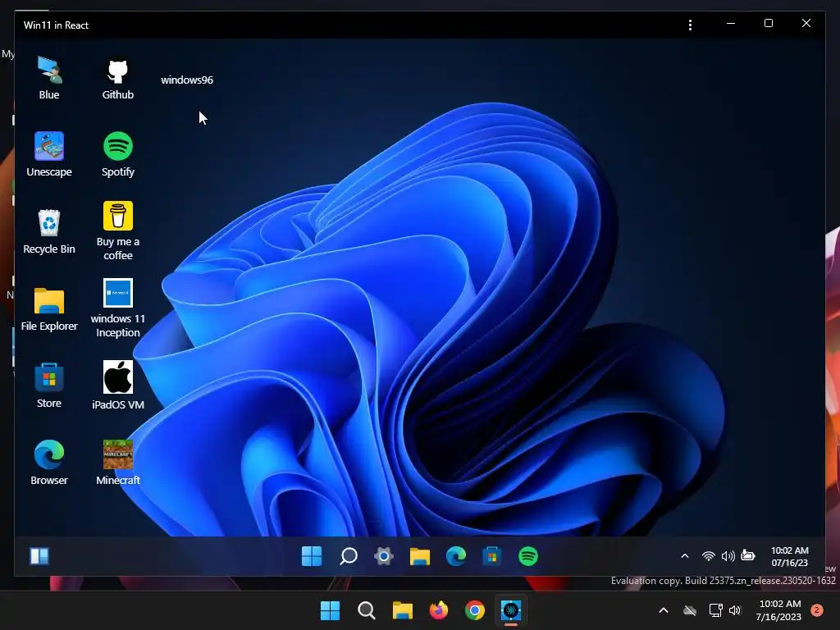840x630 pixels.
Task: Open Microsoft Store in inner taskbar
Action: coord(492,556)
